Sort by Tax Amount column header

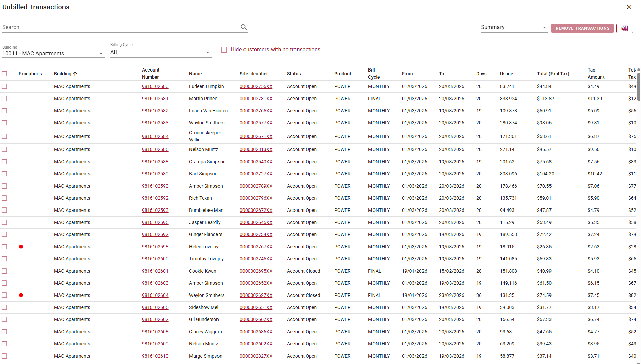(596, 74)
